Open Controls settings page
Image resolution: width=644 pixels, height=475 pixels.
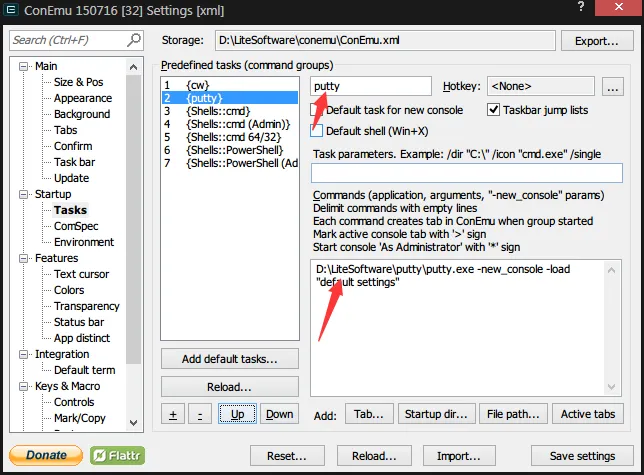(74, 402)
